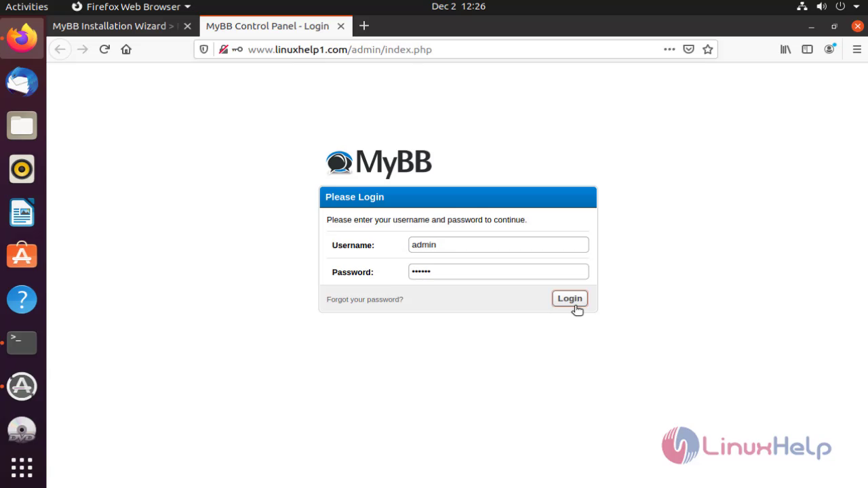This screenshot has height=488, width=868.
Task: Open tracking protection shield in address bar
Action: 204,49
